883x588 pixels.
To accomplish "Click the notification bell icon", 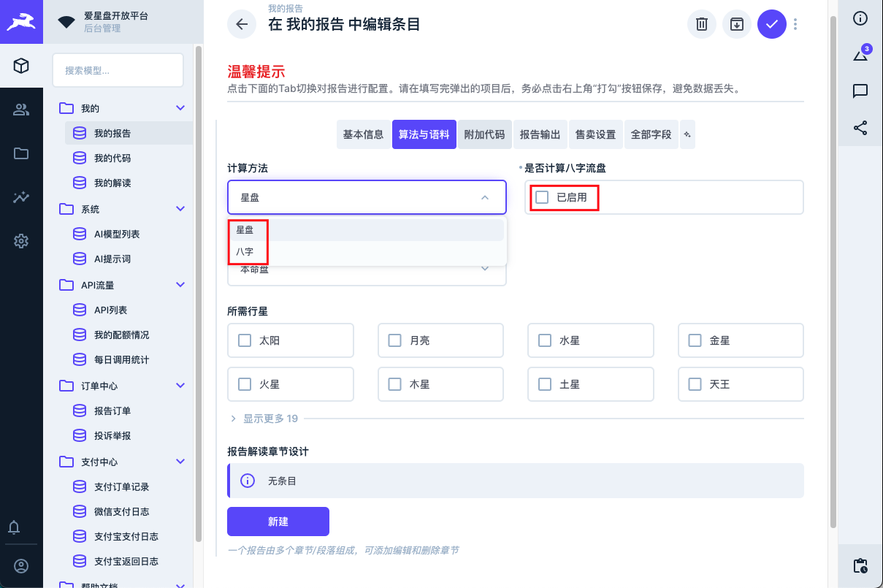I will [x=14, y=527].
